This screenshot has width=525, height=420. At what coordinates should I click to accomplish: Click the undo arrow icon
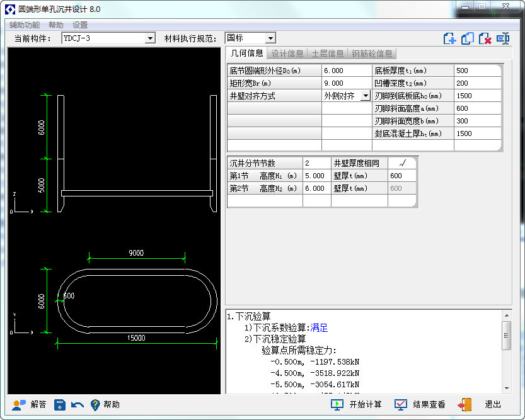78,405
